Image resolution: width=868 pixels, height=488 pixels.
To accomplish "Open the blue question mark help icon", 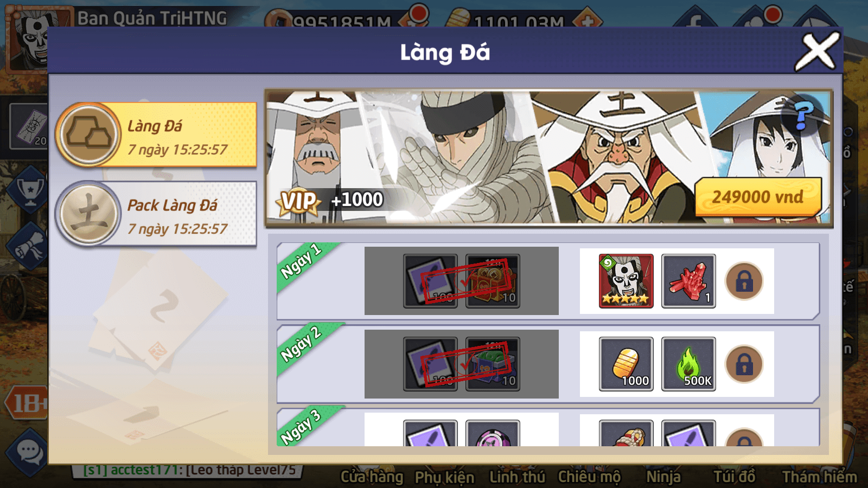I will click(803, 115).
